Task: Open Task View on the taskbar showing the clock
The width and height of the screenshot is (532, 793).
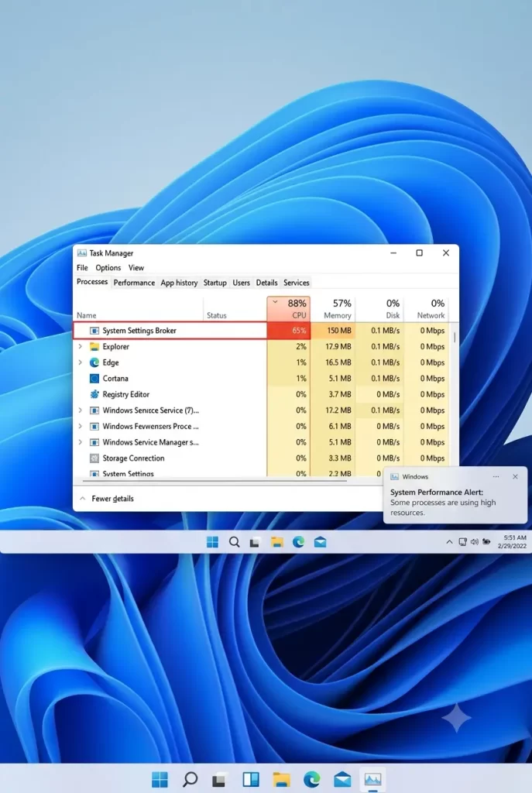Action: pos(255,542)
